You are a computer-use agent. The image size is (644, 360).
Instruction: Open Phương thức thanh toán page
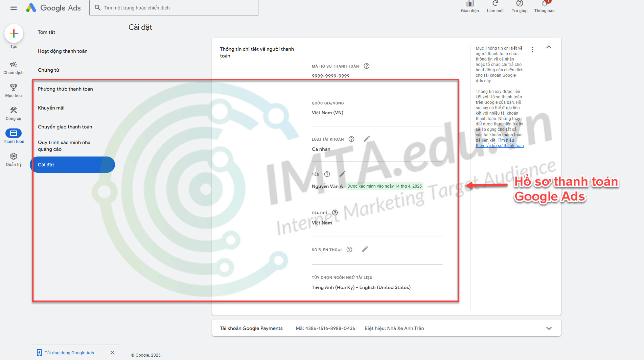coord(65,89)
